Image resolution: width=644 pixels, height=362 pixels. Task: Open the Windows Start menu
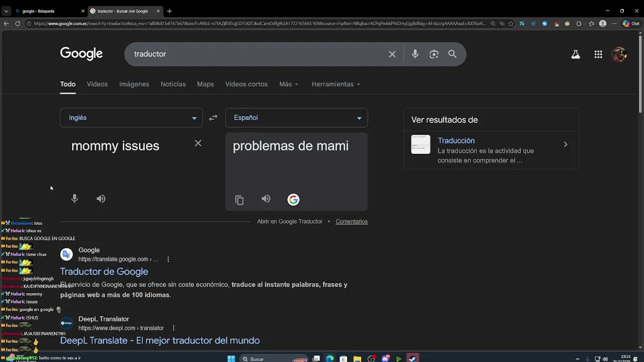231,358
